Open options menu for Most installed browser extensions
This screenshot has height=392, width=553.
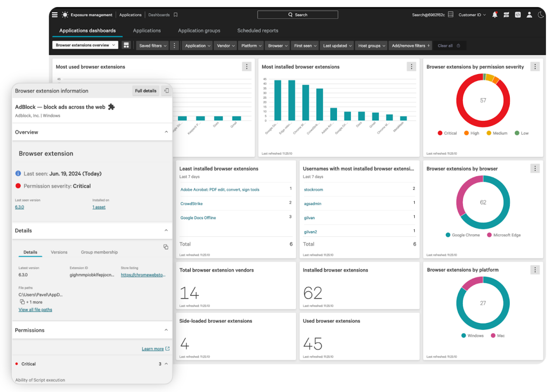[411, 67]
